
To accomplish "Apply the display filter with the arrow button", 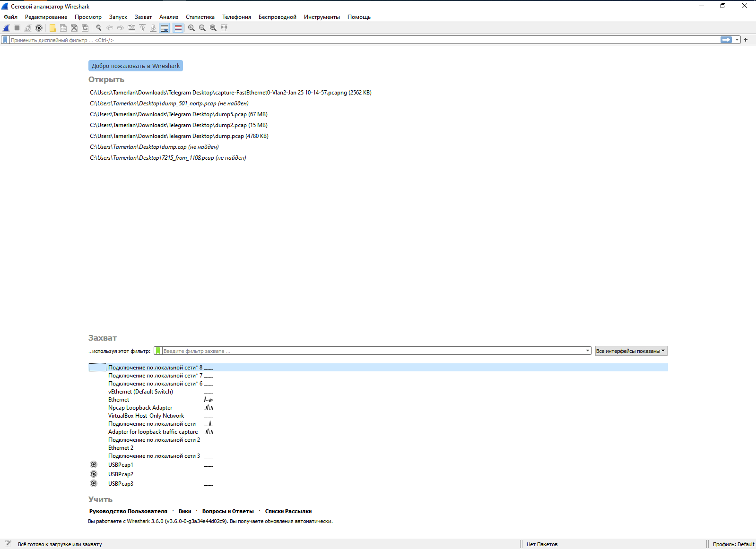I will pyautogui.click(x=726, y=40).
